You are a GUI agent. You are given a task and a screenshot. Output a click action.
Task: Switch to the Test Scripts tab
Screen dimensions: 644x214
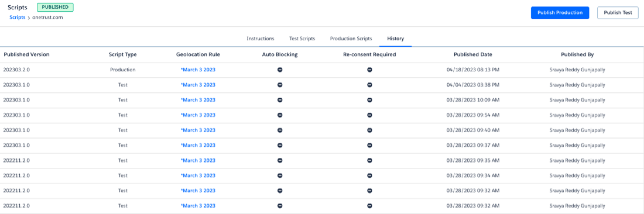(302, 38)
